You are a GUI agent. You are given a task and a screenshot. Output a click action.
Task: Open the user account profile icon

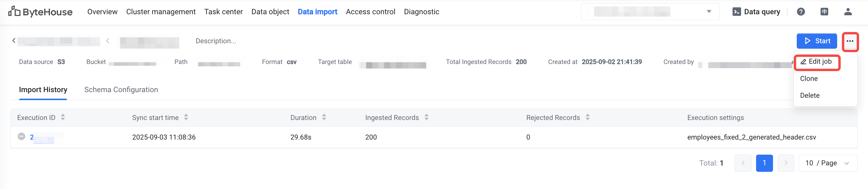pos(848,12)
